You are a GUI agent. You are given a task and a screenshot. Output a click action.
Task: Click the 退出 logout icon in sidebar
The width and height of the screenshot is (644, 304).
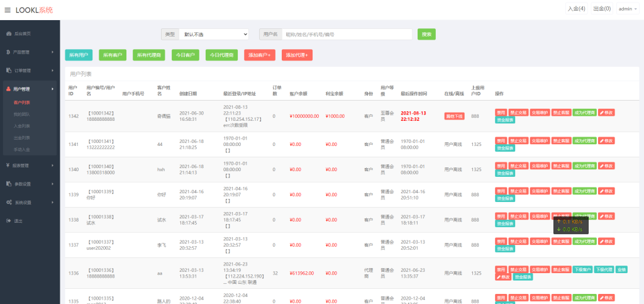pyautogui.click(x=8, y=221)
